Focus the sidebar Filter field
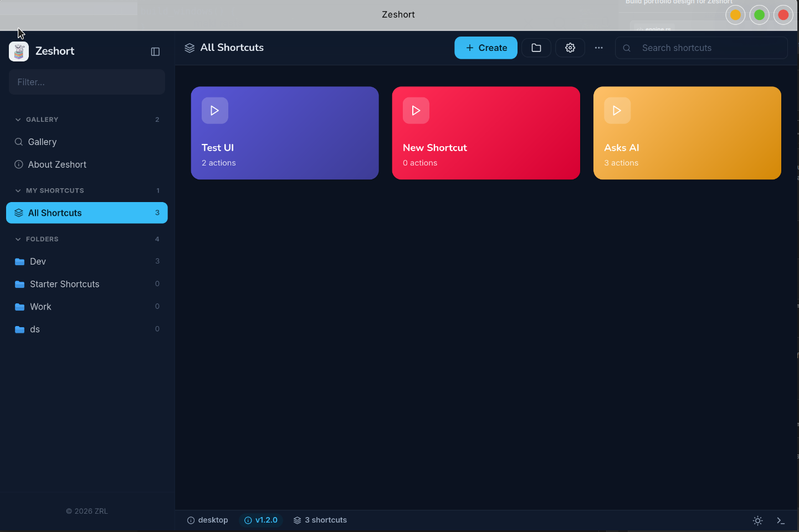The height and width of the screenshot is (532, 799). [x=87, y=82]
